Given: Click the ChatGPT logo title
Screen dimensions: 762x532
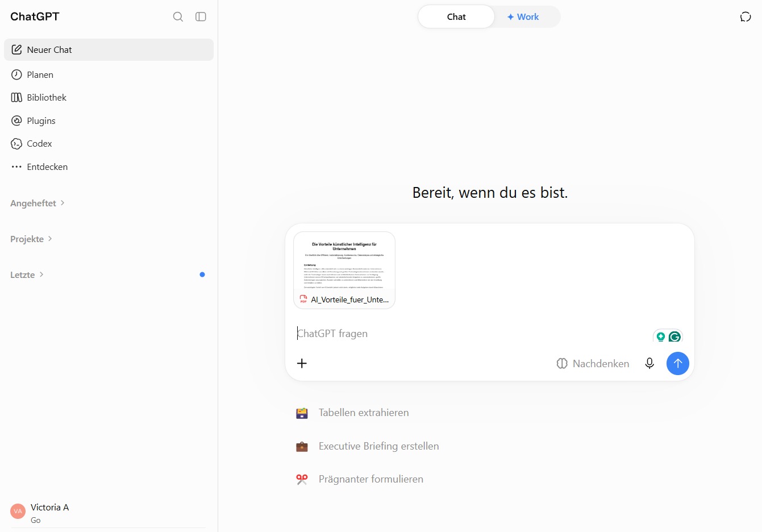Looking at the screenshot, I should tap(35, 16).
